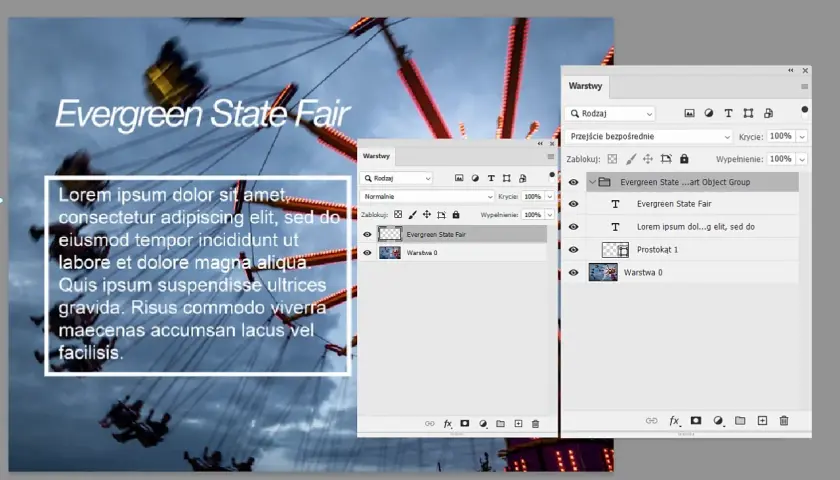This screenshot has width=840, height=480.
Task: Lock image pixels brush icon right panel
Action: coord(631,159)
